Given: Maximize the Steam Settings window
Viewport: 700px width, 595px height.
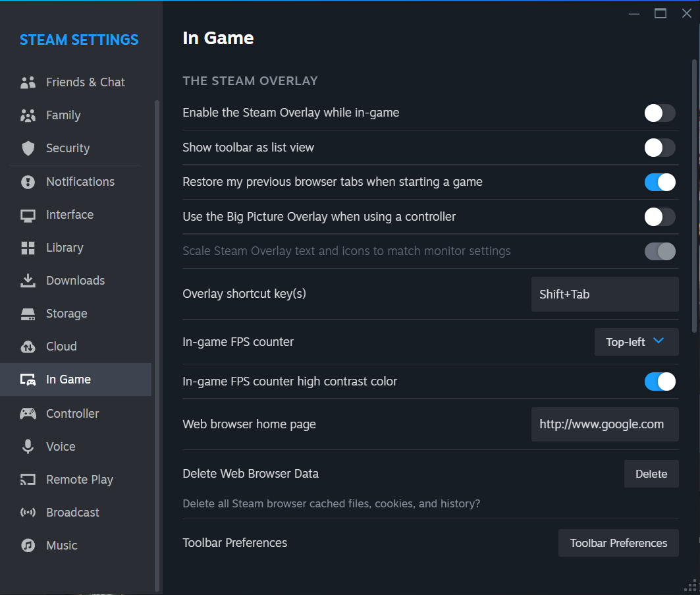Looking at the screenshot, I should click(660, 13).
